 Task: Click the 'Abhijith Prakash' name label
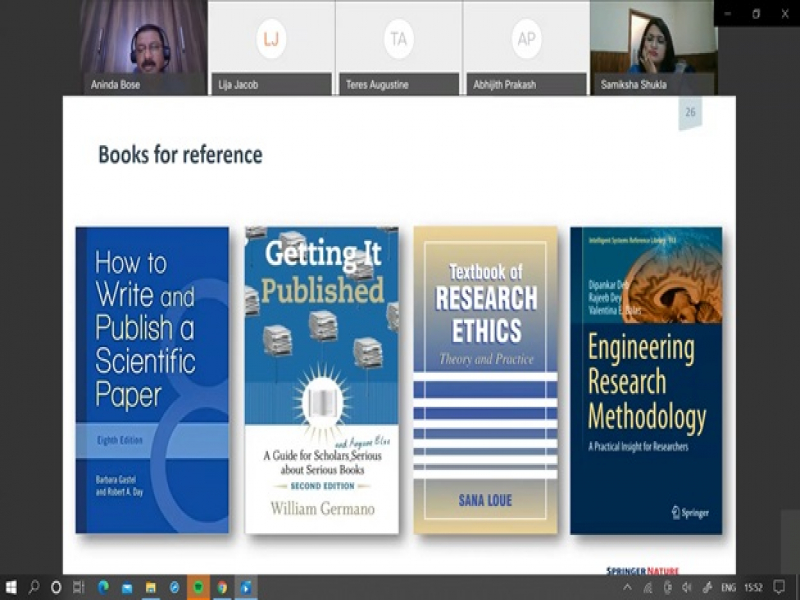point(505,85)
